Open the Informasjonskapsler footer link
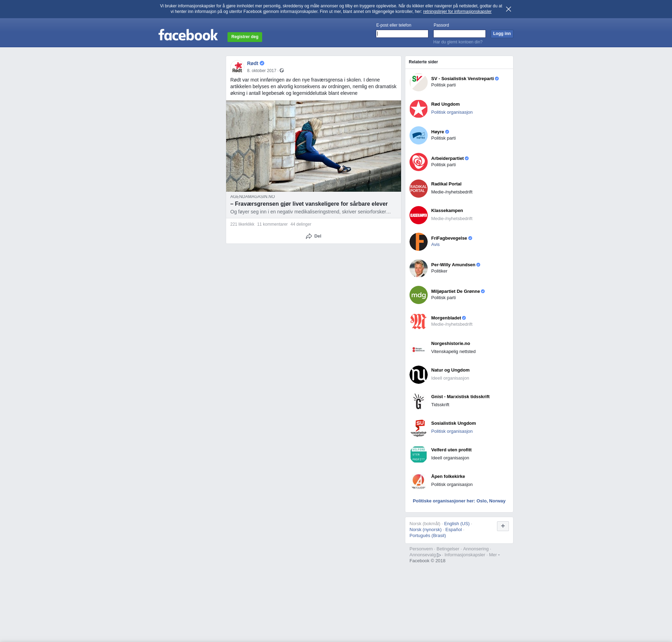Viewport: 672px width, 642px height. [x=465, y=555]
